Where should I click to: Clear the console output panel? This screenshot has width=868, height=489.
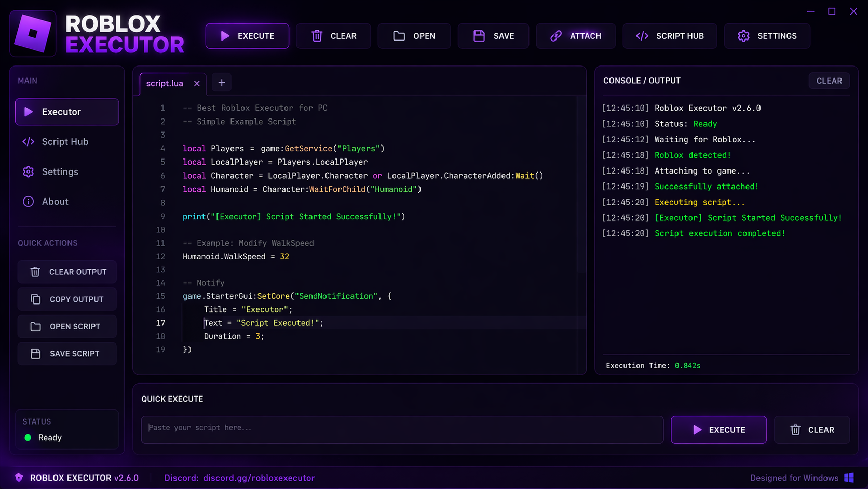[x=829, y=81]
